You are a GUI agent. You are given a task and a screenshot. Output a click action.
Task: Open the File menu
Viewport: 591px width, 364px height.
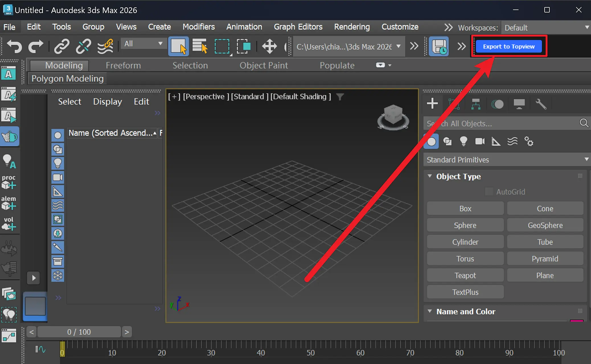(x=9, y=27)
